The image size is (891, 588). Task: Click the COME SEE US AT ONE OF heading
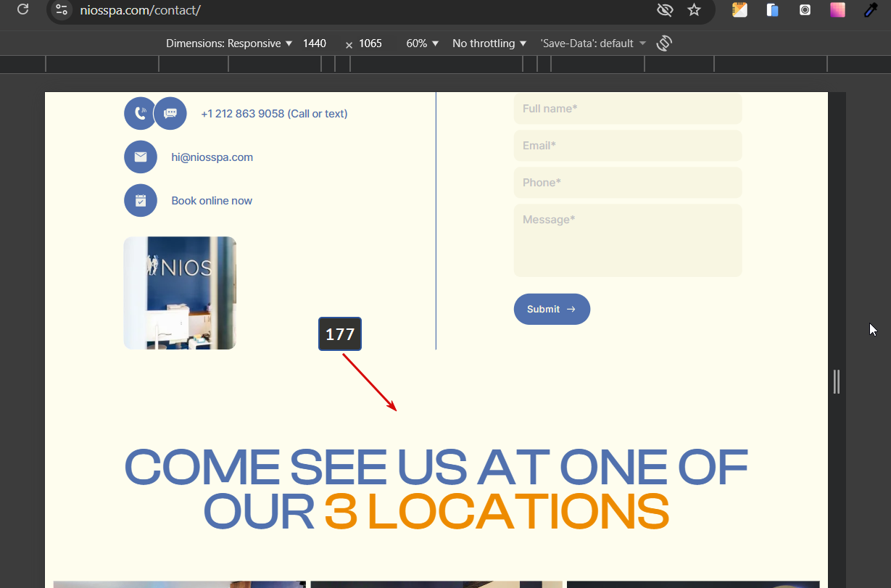click(x=436, y=468)
